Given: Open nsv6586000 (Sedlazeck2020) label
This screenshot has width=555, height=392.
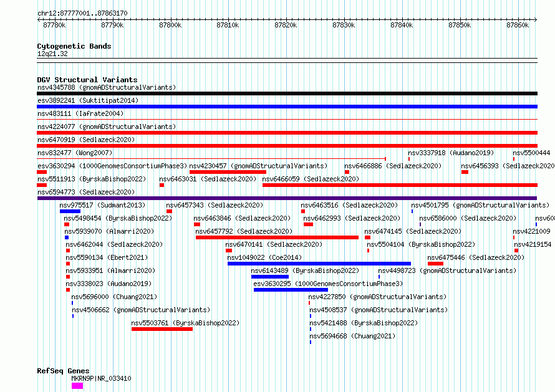Looking at the screenshot, I should tap(468, 218).
